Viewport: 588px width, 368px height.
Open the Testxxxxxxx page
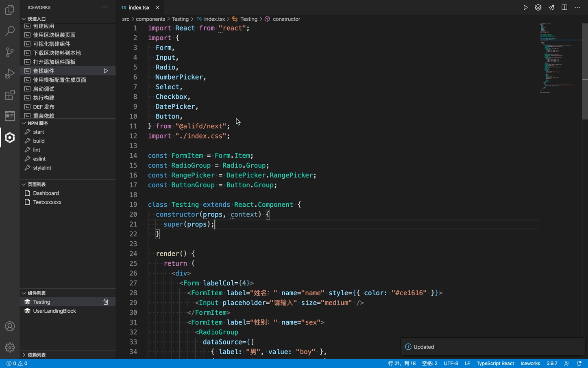pyautogui.click(x=68, y=202)
